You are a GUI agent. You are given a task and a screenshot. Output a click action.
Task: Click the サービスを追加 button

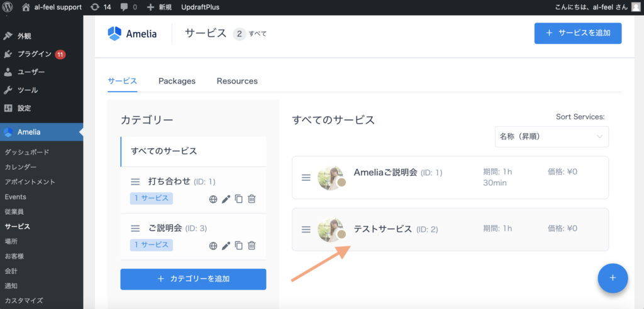pos(577,33)
